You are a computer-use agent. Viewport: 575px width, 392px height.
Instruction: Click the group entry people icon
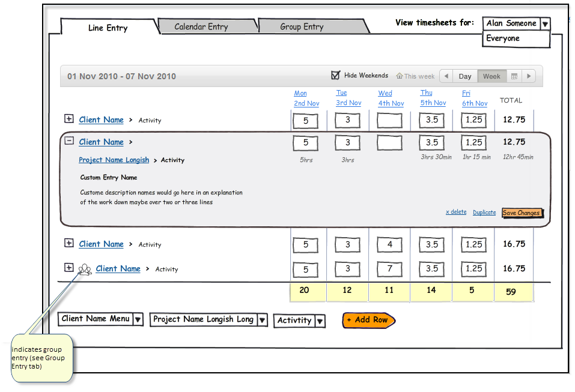click(x=85, y=270)
